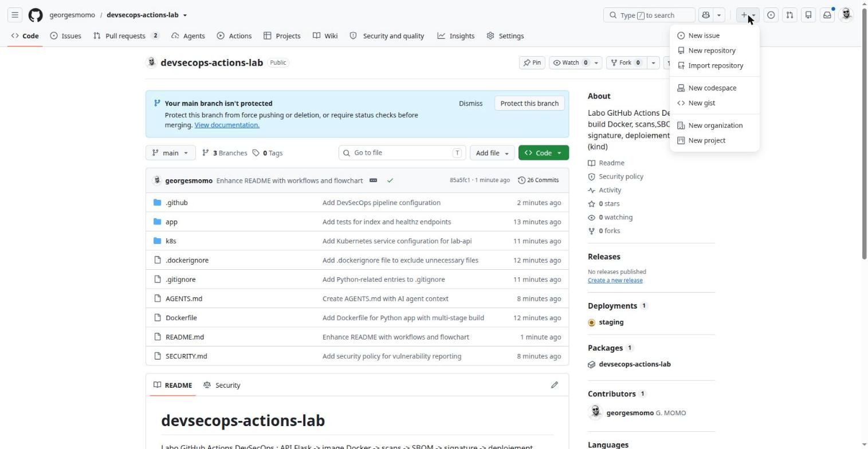This screenshot has height=449, width=868.
Task: Open the hamburger navigation menu
Action: (15, 15)
